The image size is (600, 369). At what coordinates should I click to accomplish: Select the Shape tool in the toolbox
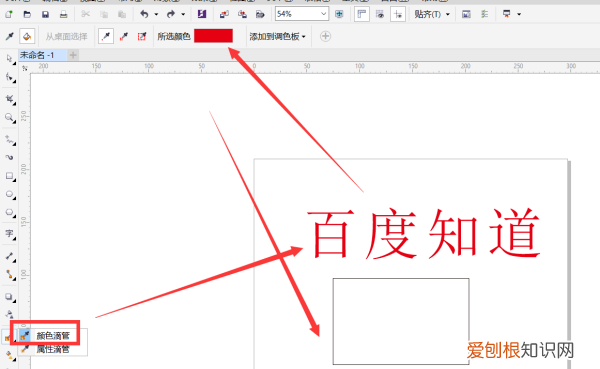coord(10,78)
